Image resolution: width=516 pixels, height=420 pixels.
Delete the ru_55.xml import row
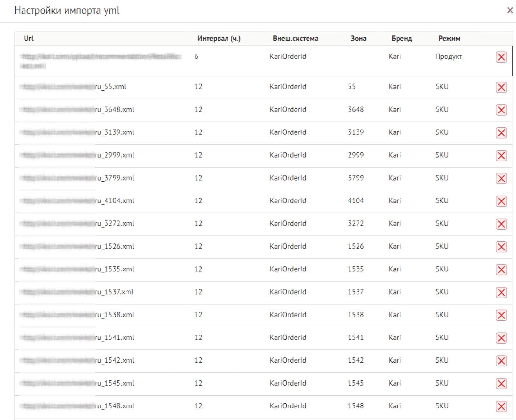coord(501,87)
